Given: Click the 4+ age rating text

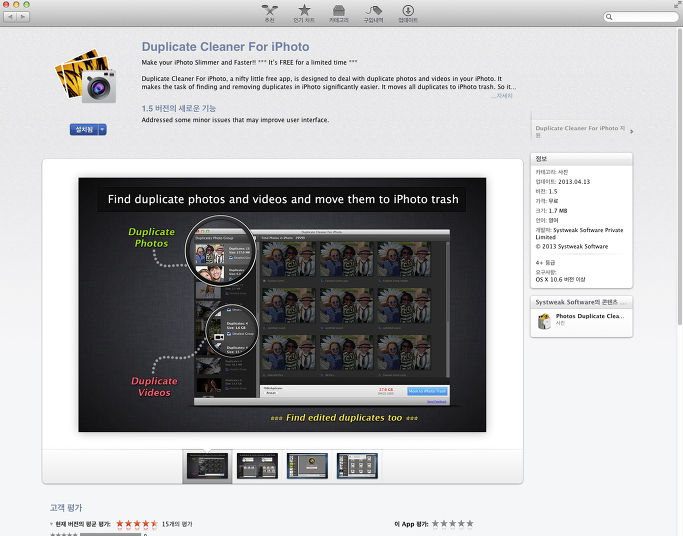Looking at the screenshot, I should (x=545, y=263).
